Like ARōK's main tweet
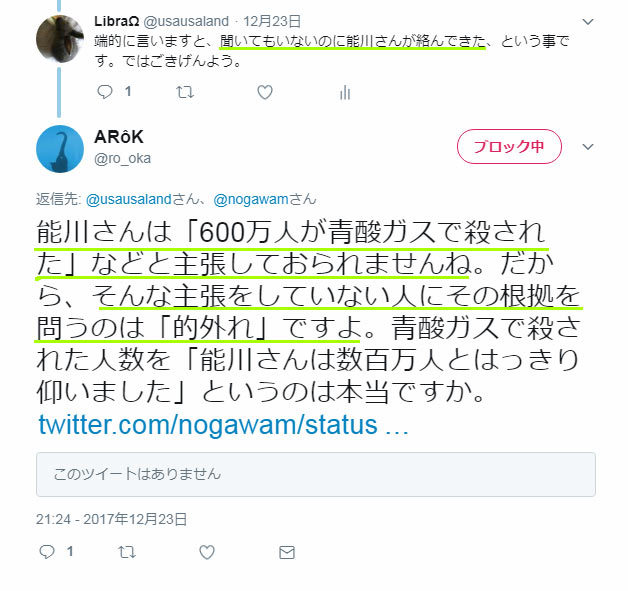The image size is (628, 591). (x=207, y=552)
